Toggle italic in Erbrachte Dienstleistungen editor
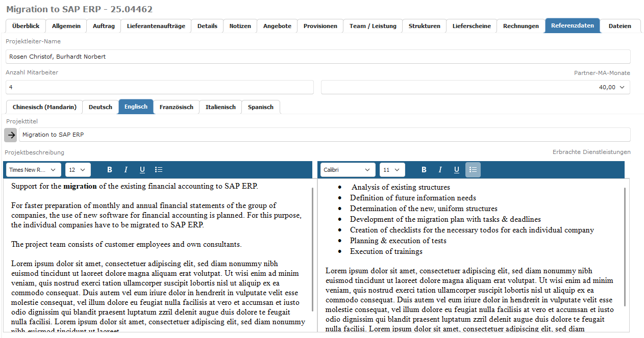The width and height of the screenshot is (644, 338). pos(440,170)
